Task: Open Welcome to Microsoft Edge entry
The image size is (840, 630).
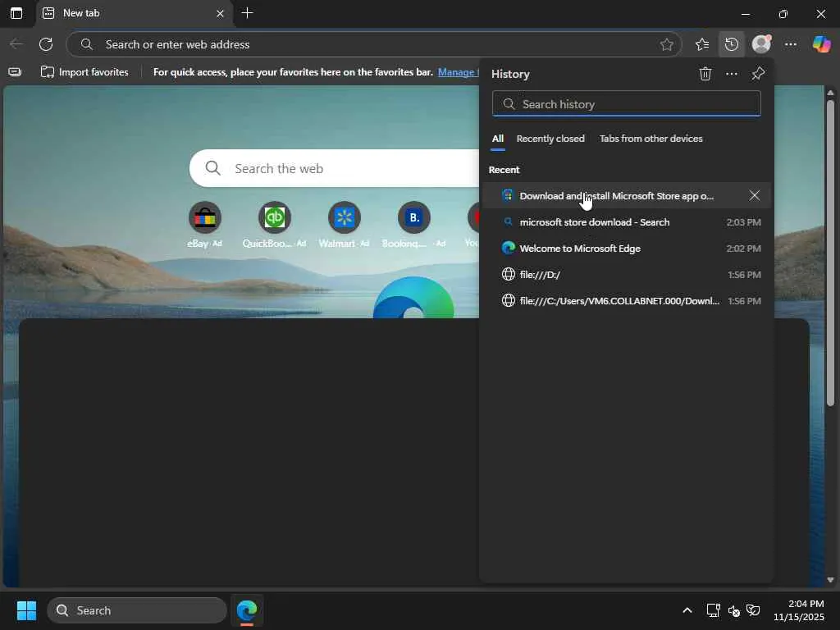Action: click(x=626, y=248)
